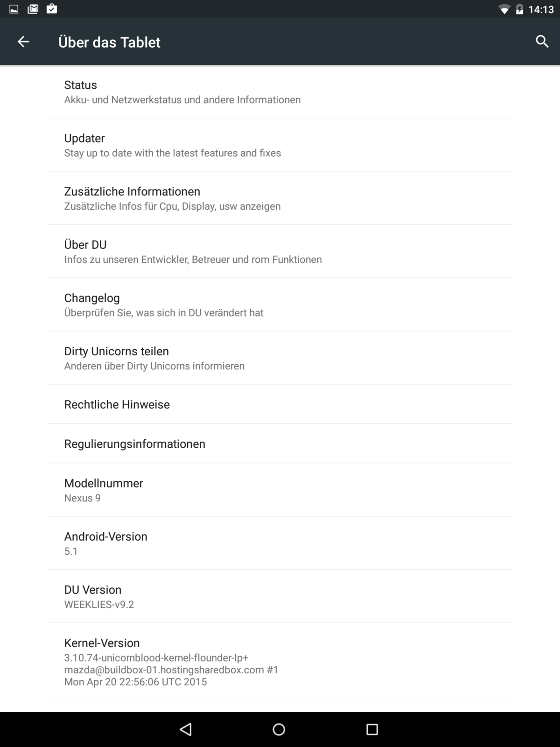Open Rechtliche Hinweise
This screenshot has height=747, width=560.
(280, 404)
